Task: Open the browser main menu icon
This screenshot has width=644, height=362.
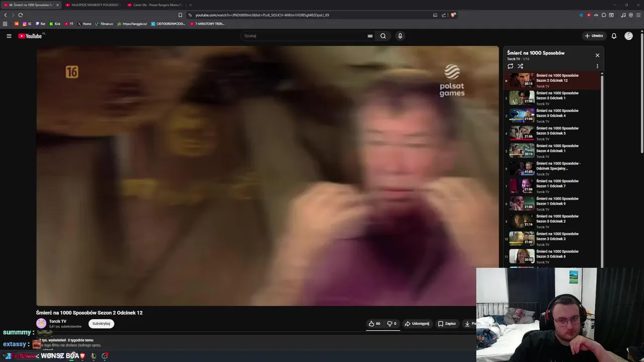Action: pos(638,15)
